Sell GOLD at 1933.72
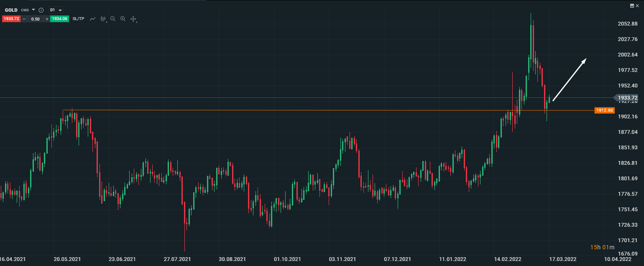This screenshot has width=644, height=266. click(x=11, y=19)
